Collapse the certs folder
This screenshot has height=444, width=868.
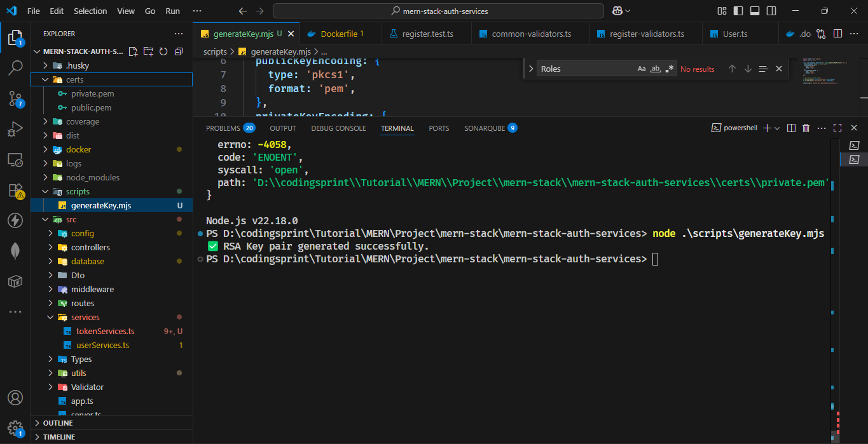(111, 79)
